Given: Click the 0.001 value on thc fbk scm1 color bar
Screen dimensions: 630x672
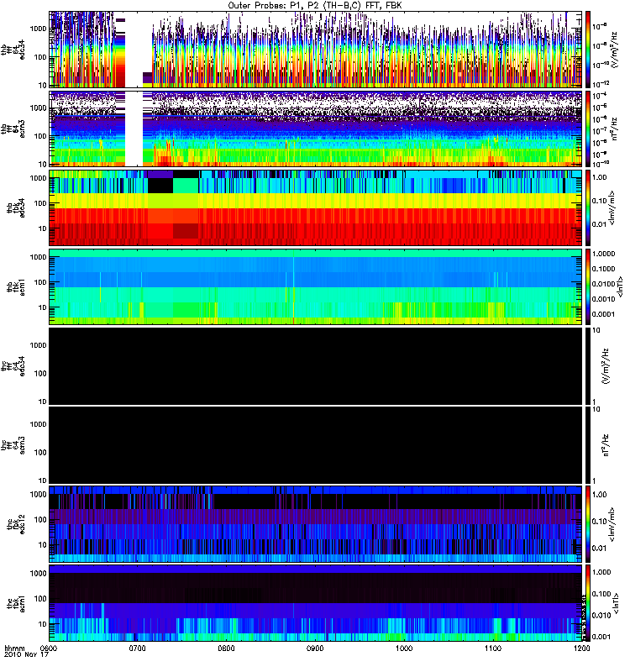Looking at the screenshot, I should [601, 637].
